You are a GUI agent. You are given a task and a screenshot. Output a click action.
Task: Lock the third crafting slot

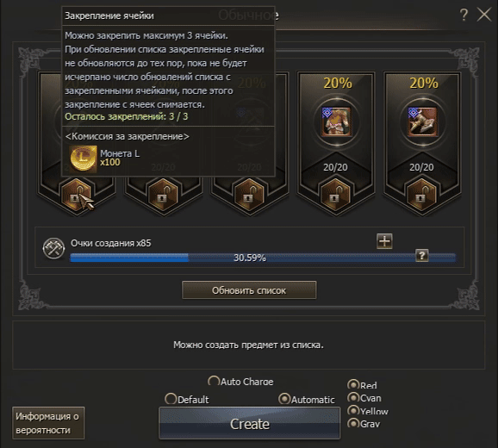click(x=249, y=195)
